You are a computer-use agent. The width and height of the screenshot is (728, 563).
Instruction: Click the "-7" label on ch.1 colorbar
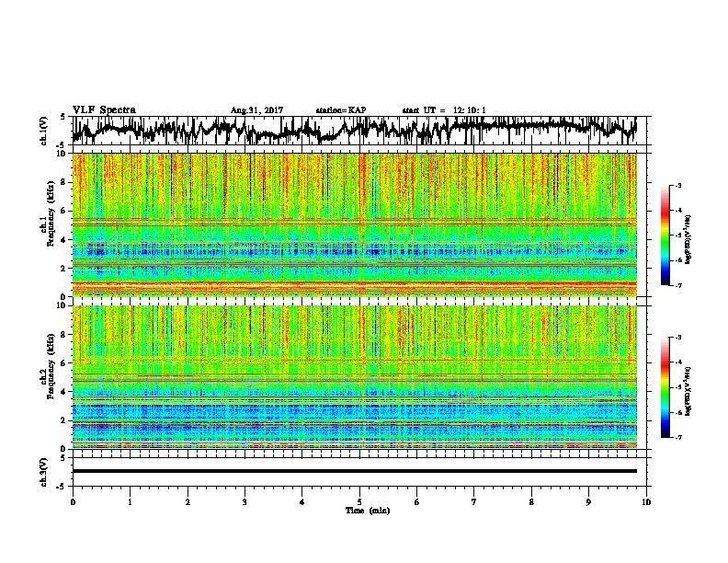click(x=677, y=285)
